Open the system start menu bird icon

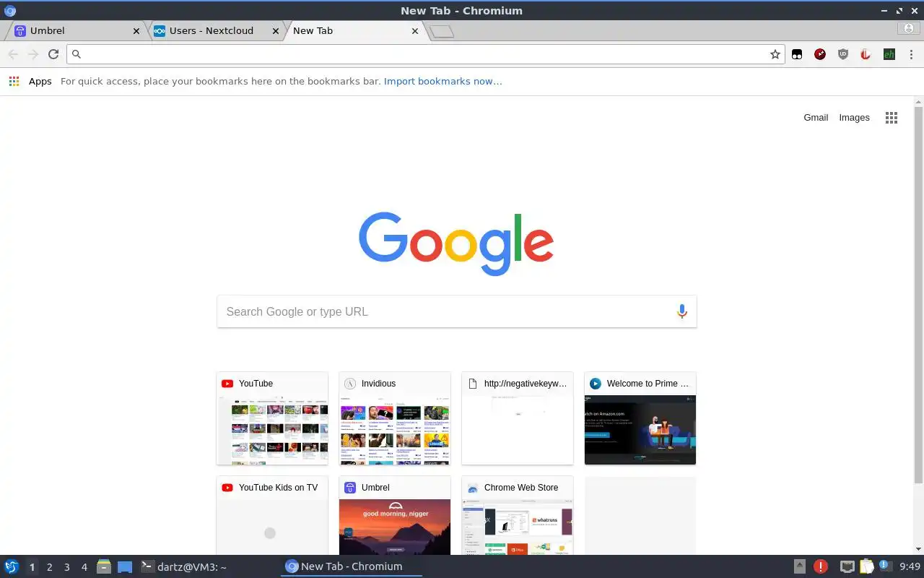click(12, 566)
